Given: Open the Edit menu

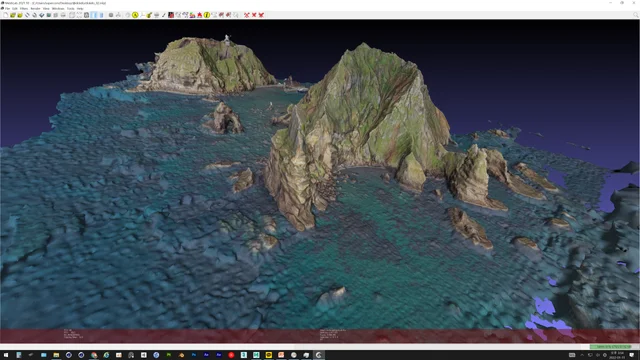Looking at the screenshot, I should pyautogui.click(x=15, y=8).
